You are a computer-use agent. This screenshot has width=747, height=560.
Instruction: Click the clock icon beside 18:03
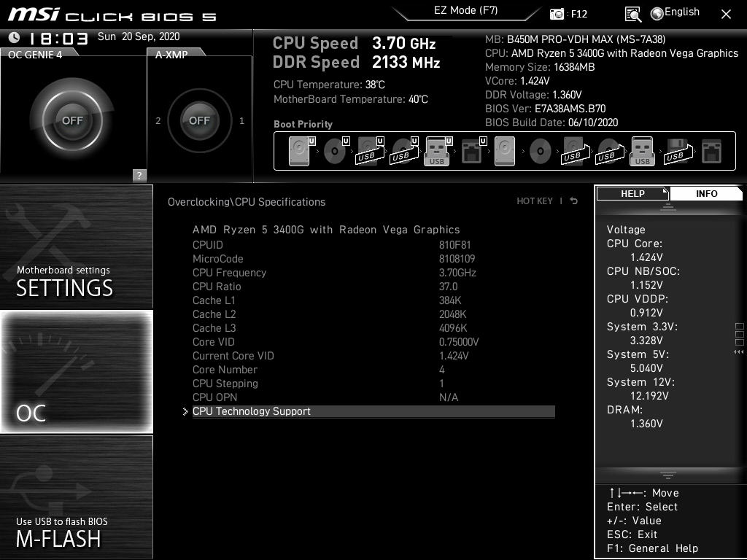[15, 37]
